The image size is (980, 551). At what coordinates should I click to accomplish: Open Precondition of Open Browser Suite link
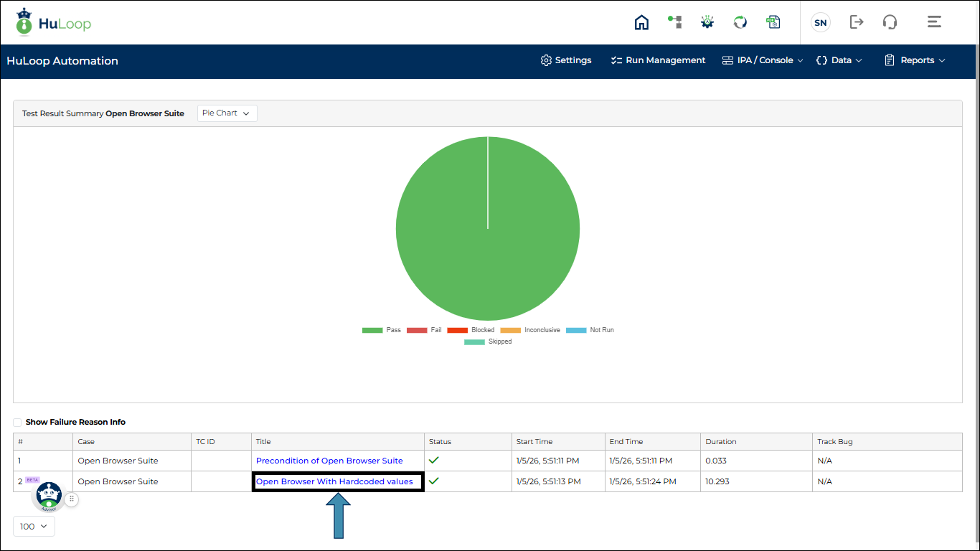coord(329,461)
